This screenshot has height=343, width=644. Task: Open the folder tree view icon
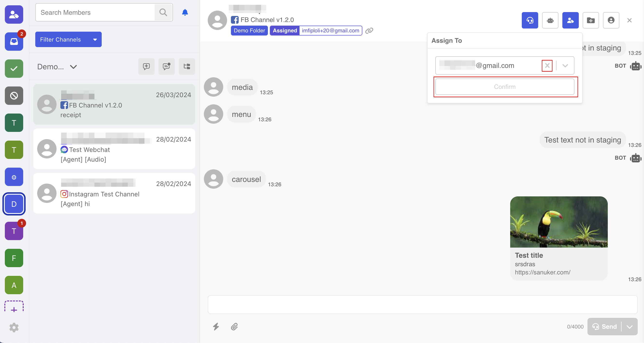click(x=187, y=66)
